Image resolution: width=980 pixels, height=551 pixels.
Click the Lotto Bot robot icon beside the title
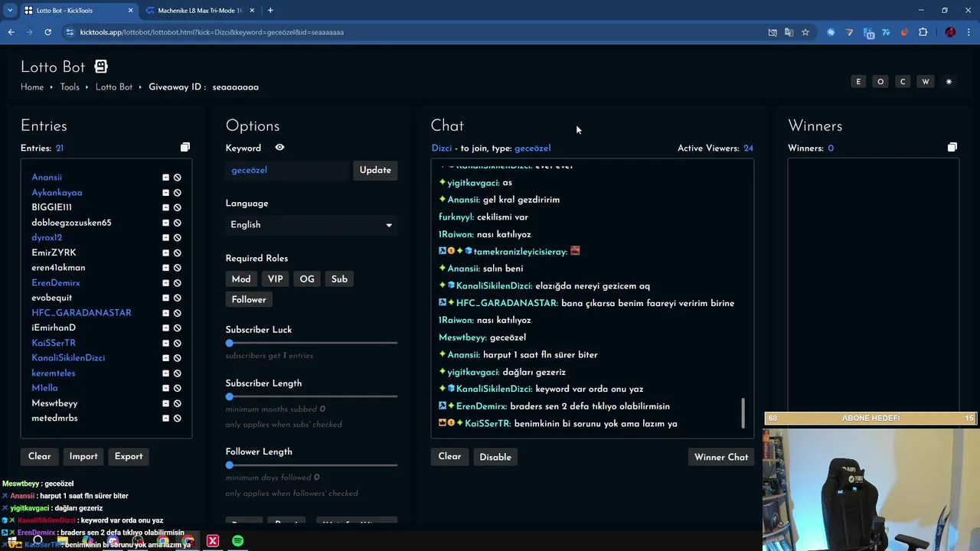[101, 67]
